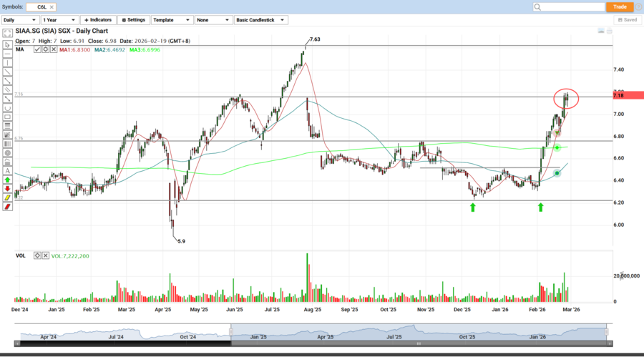Image resolution: width=644 pixels, height=357 pixels.
Task: Select the red down arrow marker tool
Action: [x=7, y=189]
